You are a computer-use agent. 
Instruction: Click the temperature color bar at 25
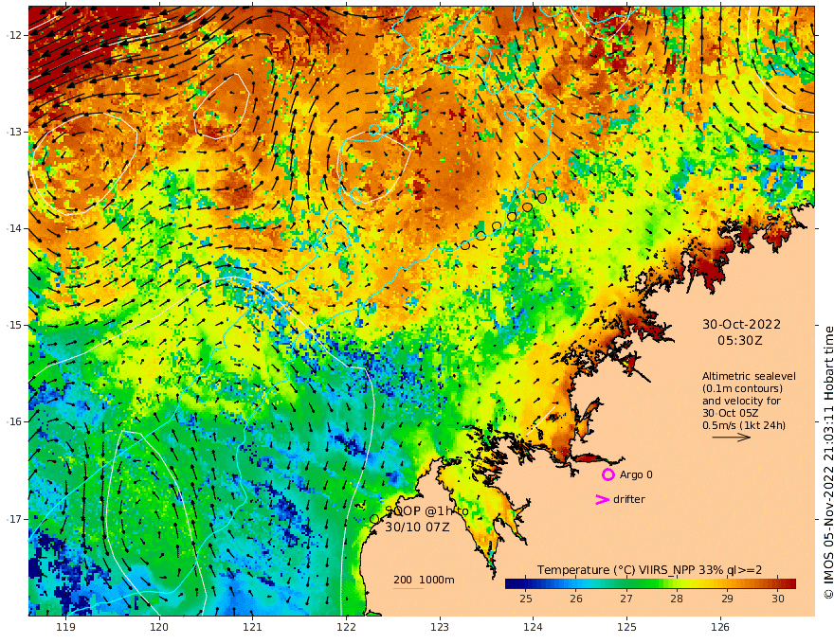[x=525, y=584]
